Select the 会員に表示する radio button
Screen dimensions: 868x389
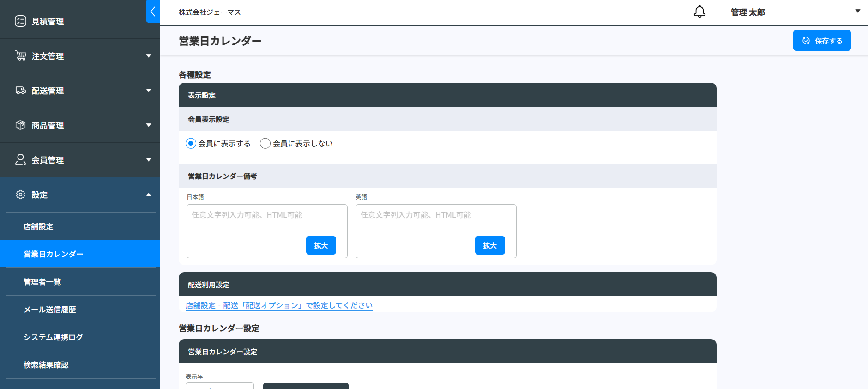[x=191, y=144]
